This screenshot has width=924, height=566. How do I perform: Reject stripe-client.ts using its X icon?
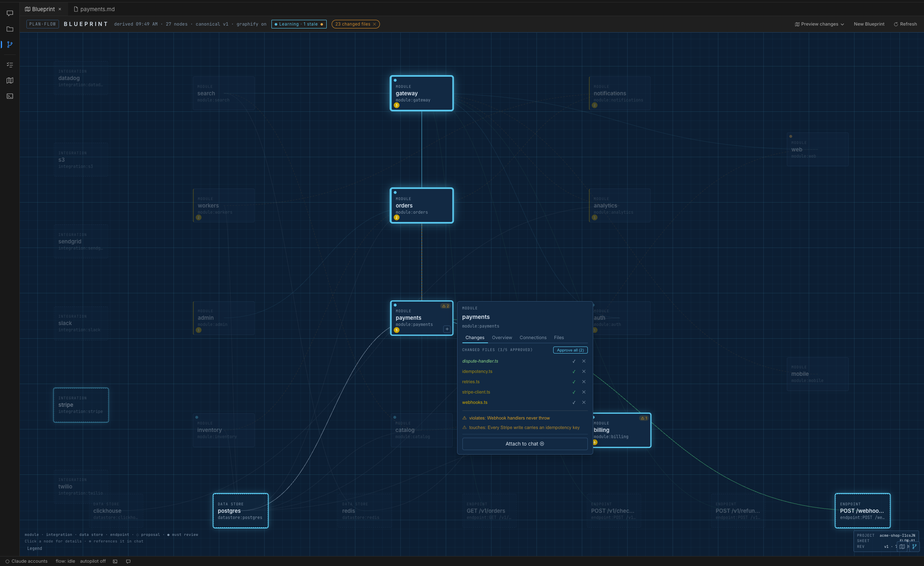[x=584, y=392]
